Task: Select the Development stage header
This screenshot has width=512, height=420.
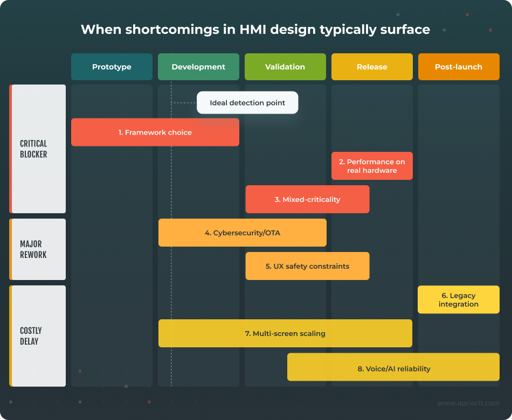Action: click(x=198, y=67)
